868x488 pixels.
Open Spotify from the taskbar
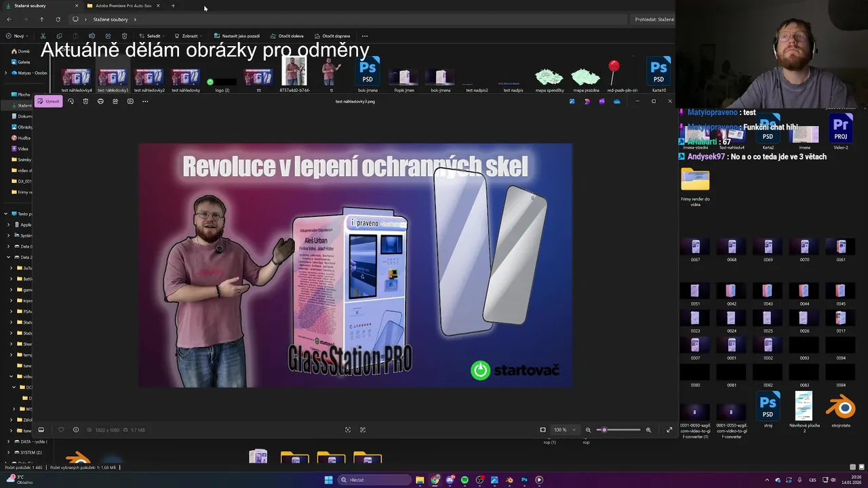pyautogui.click(x=465, y=480)
